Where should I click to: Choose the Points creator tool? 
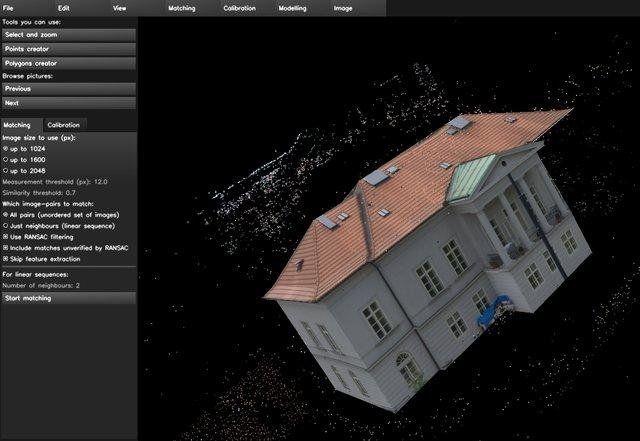tap(68, 48)
